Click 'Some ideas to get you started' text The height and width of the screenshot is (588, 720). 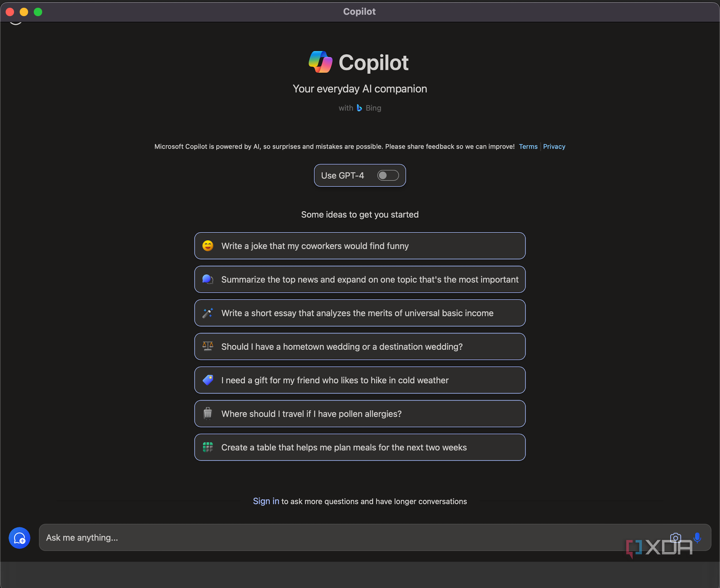pyautogui.click(x=360, y=215)
